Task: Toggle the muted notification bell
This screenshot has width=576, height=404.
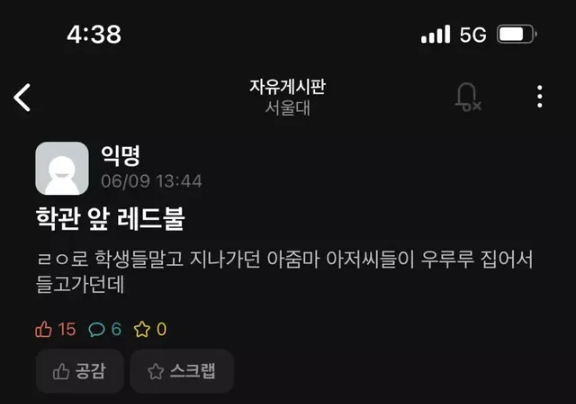Action: (468, 97)
